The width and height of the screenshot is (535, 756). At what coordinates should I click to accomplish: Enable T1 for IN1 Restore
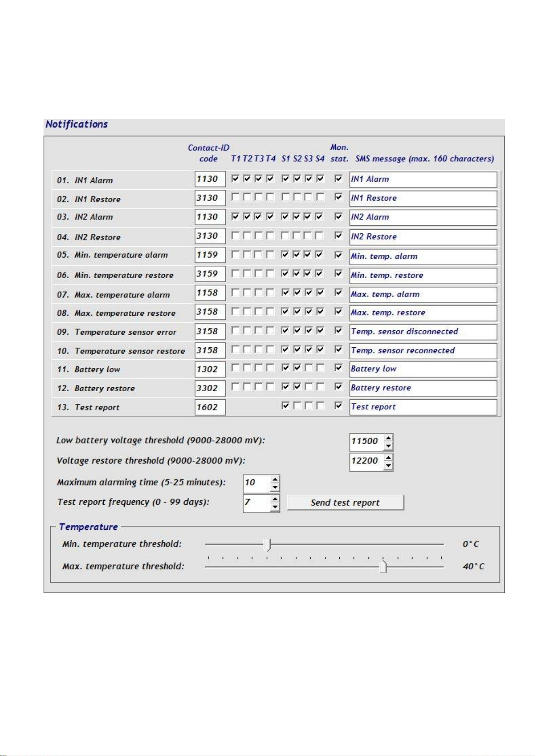coord(235,197)
